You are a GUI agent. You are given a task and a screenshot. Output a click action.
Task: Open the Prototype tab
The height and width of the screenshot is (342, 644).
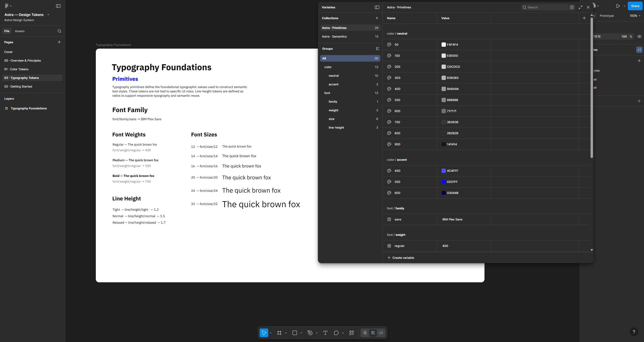coord(606,16)
